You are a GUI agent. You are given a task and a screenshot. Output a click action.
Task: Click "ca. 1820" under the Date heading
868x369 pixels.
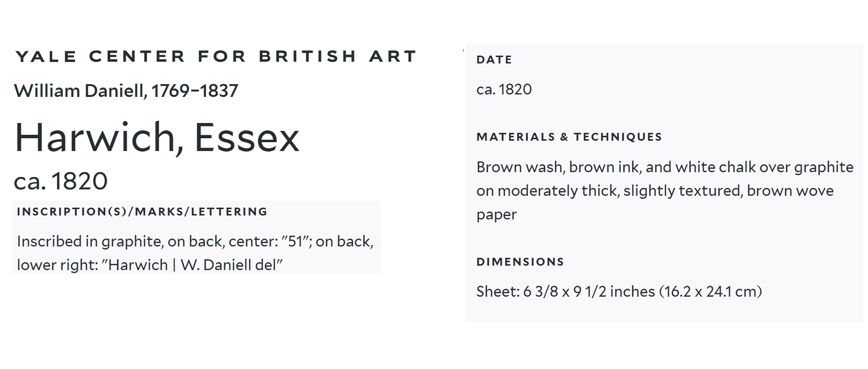click(x=504, y=90)
